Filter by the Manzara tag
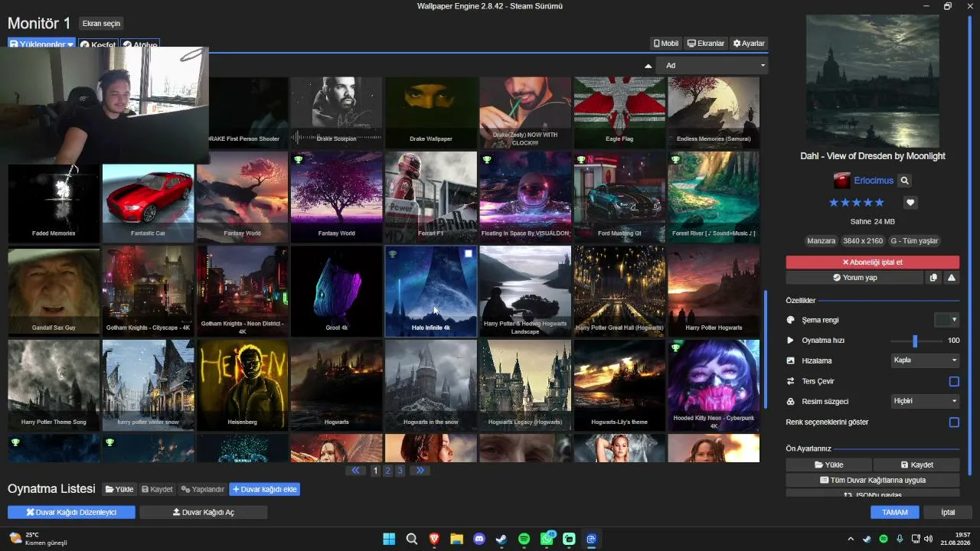The image size is (980, 551). coord(822,241)
